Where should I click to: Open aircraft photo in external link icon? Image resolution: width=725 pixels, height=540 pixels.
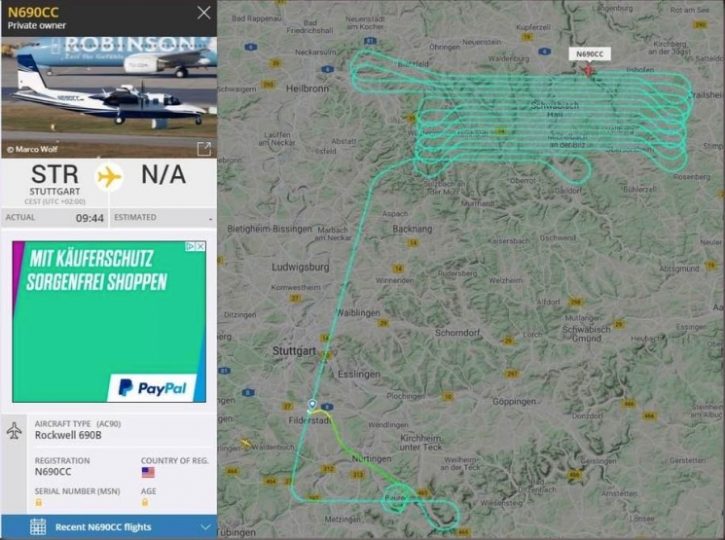pos(204,149)
